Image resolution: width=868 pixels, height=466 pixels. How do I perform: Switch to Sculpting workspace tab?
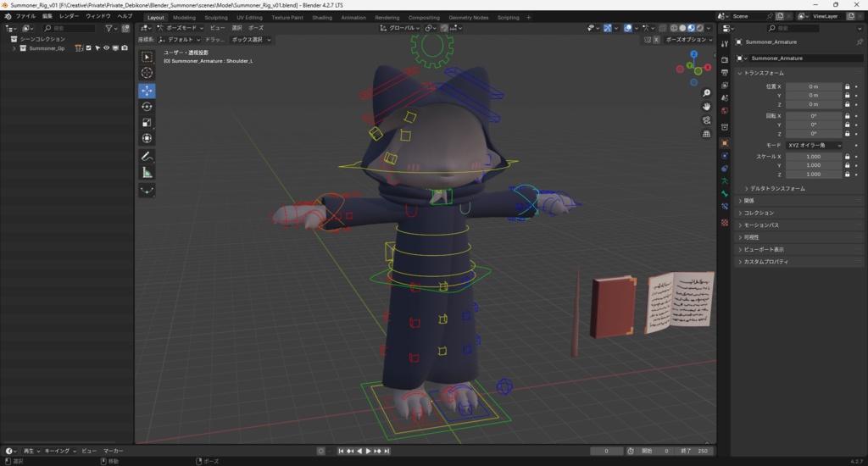216,18
